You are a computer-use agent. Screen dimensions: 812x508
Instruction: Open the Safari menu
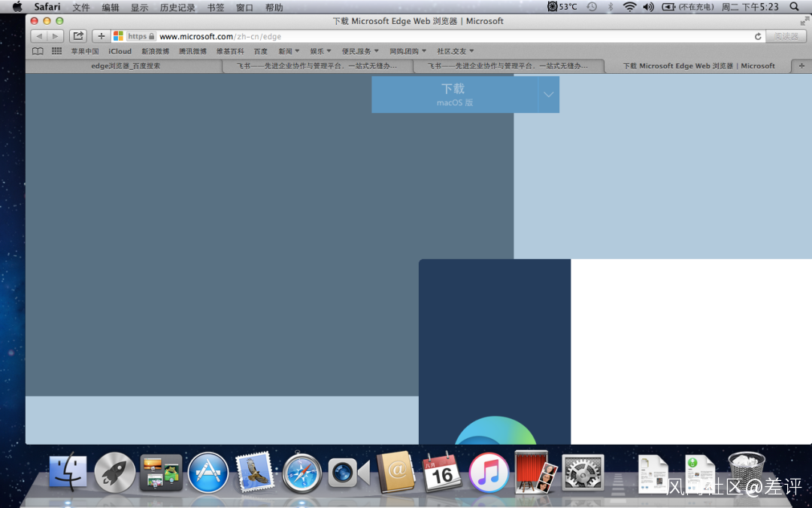[x=47, y=7]
